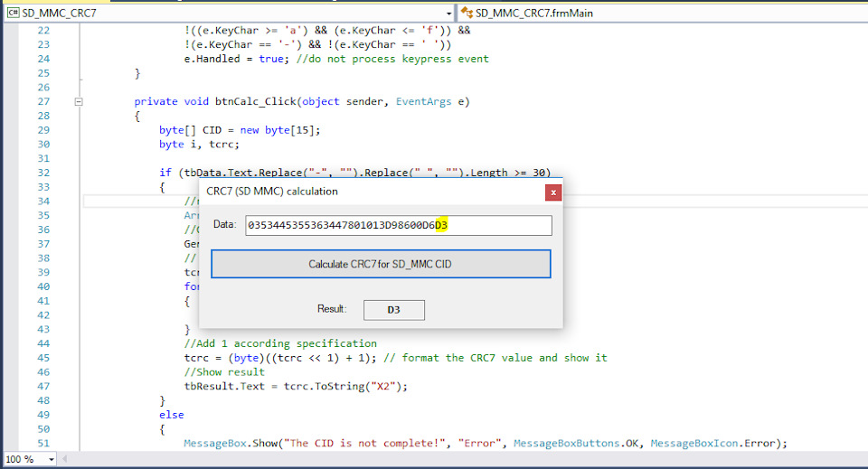868x469 pixels.
Task: Click 'new byte[15]' on line 29
Action: (277, 130)
